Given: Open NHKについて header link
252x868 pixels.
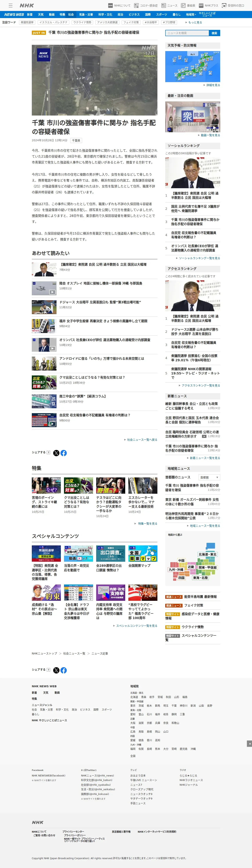Looking at the screenshot, I should (x=120, y=5).
